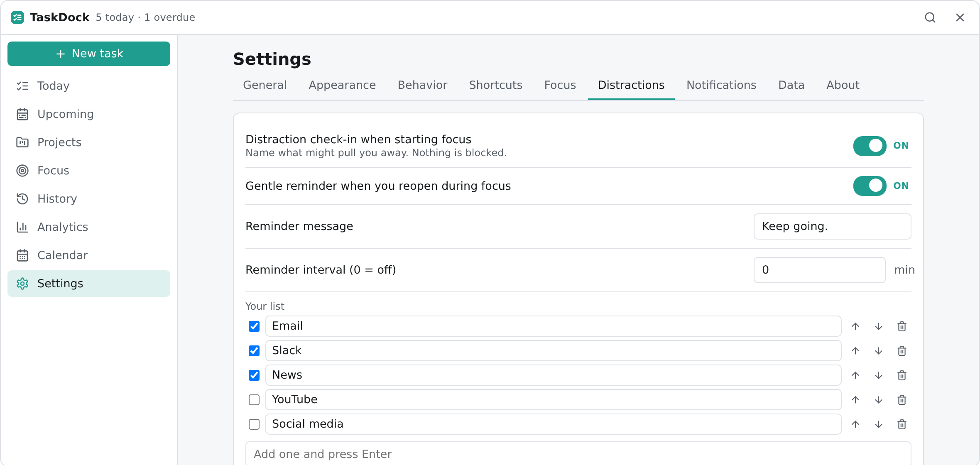Switch to the General settings tab

click(x=265, y=85)
